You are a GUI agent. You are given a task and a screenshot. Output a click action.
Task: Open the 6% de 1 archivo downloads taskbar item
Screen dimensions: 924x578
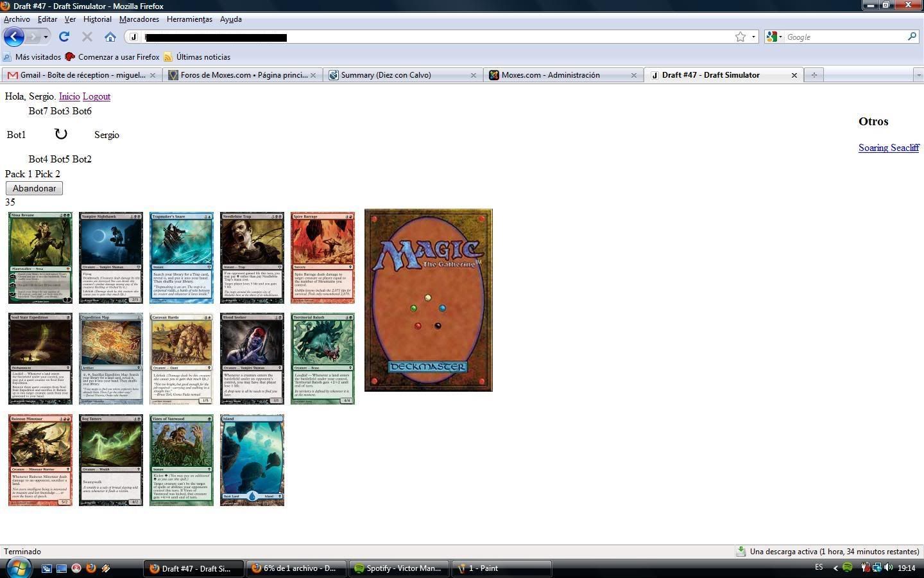click(x=296, y=568)
